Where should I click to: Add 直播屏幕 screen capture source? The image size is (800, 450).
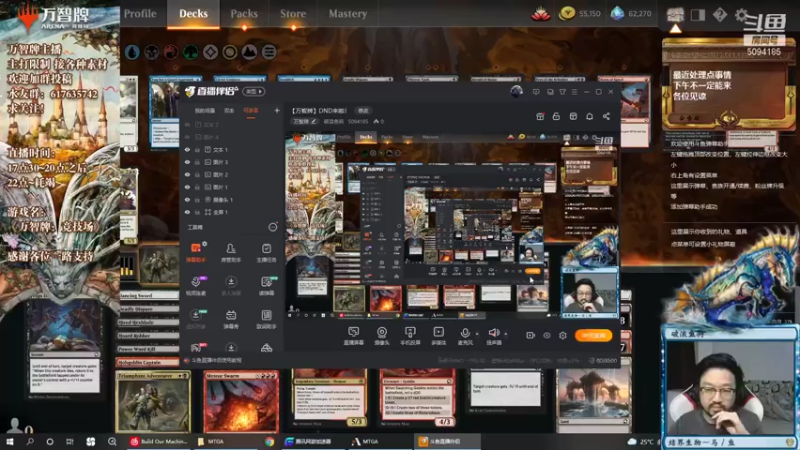(x=353, y=336)
